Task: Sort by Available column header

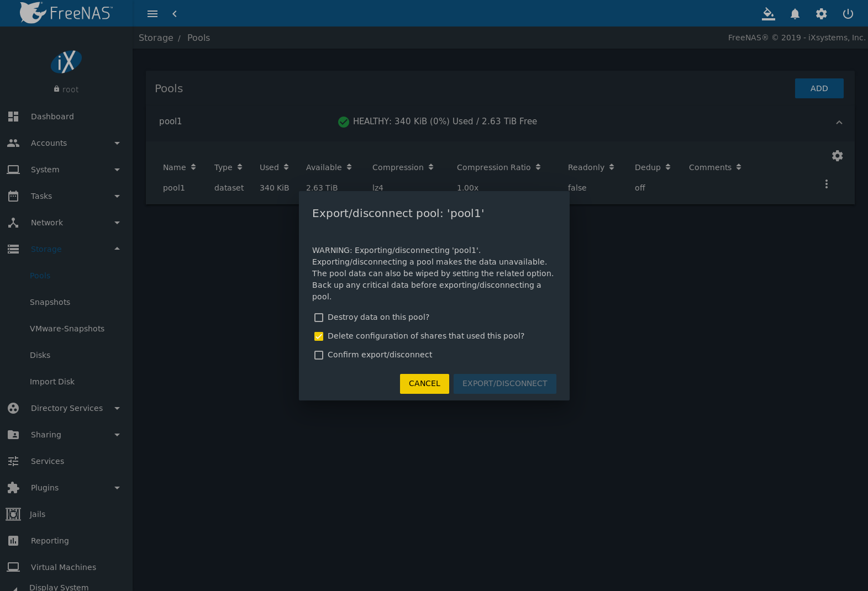Action: 329,167
